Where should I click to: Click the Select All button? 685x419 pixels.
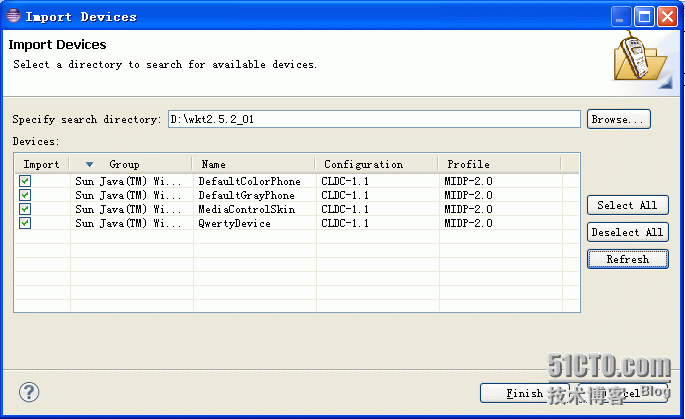coord(627,205)
